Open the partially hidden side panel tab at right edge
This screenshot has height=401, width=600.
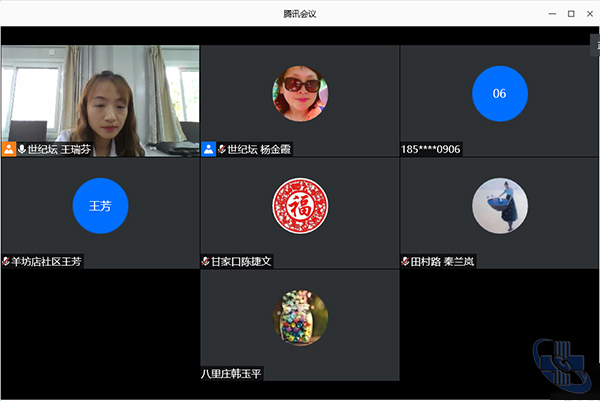pyautogui.click(x=595, y=45)
